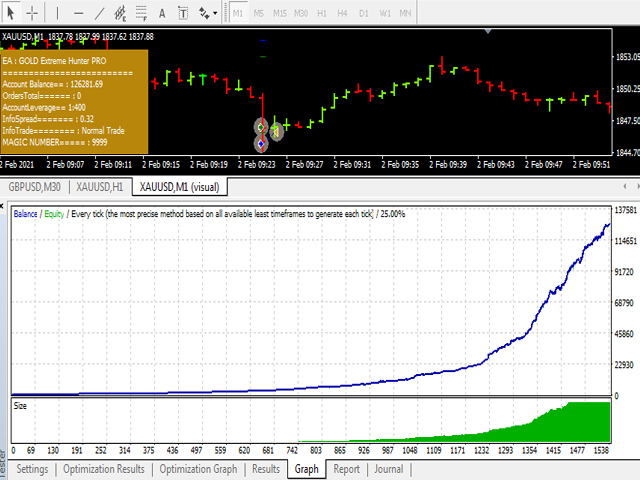Select the trendline drawing tool

pos(99,13)
